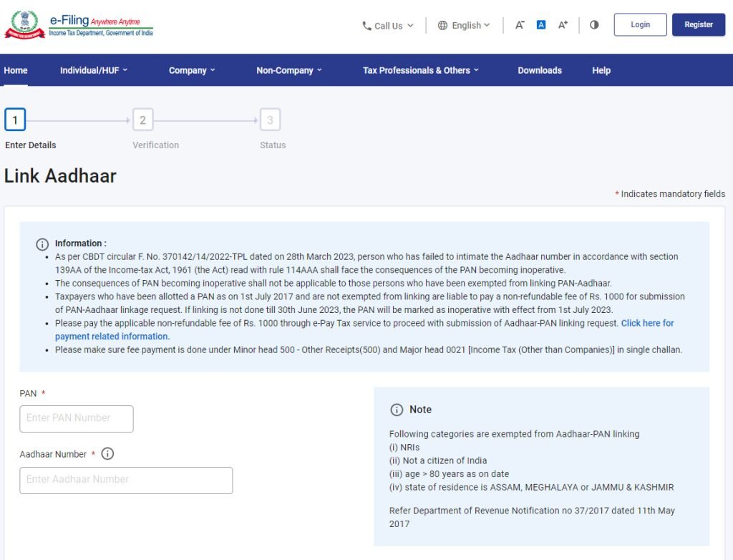The image size is (733, 560).
Task: Select step 2 Verification
Action: click(x=142, y=120)
